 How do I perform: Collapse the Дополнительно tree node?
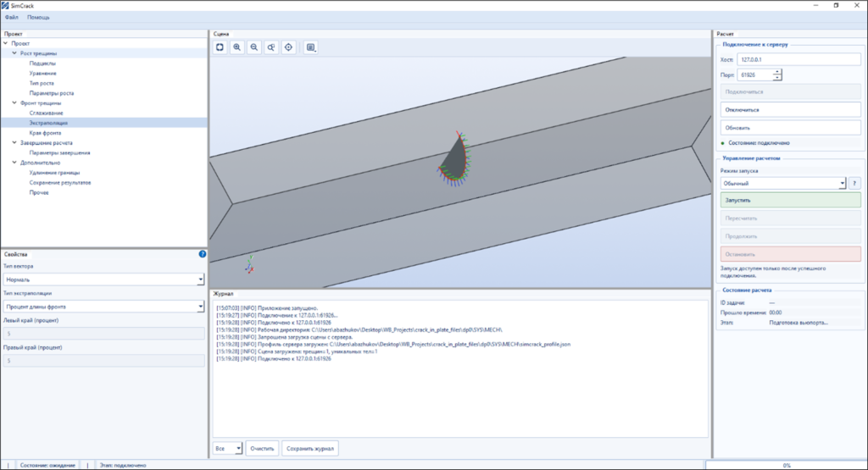click(x=14, y=163)
